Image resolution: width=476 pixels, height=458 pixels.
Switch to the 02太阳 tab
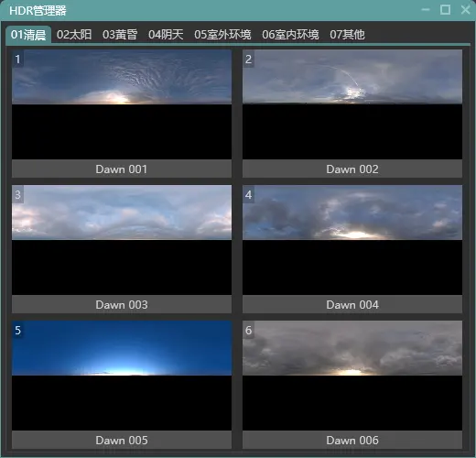point(74,35)
